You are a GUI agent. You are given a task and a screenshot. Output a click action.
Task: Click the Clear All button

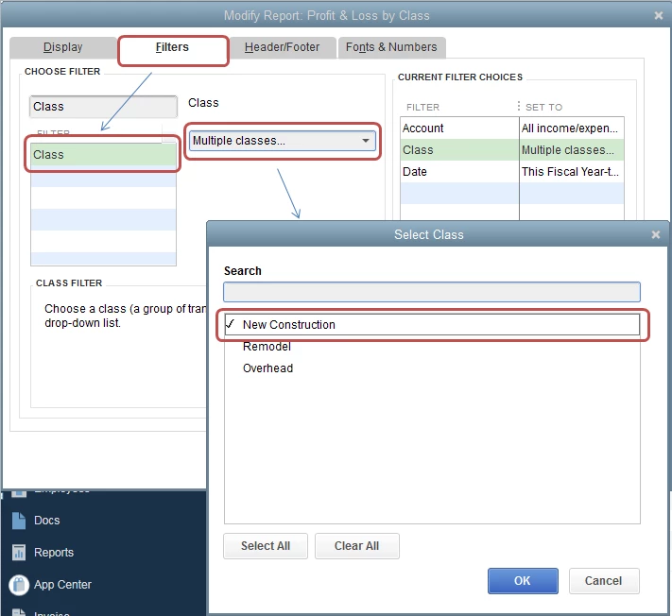pos(356,546)
